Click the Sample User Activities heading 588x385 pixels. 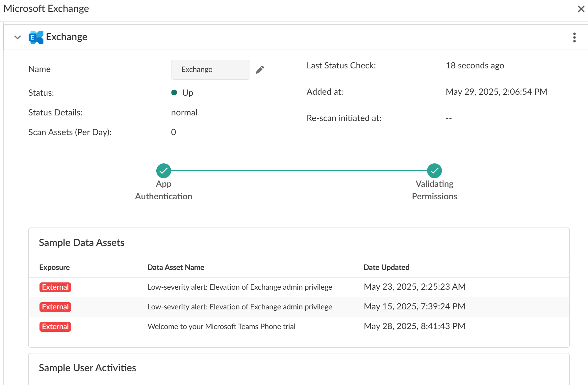coord(87,368)
